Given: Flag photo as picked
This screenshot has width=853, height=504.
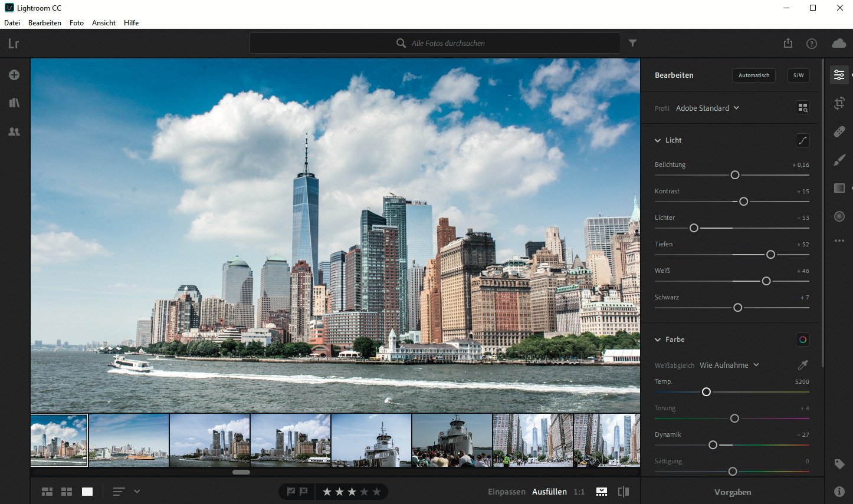Looking at the screenshot, I should (291, 492).
